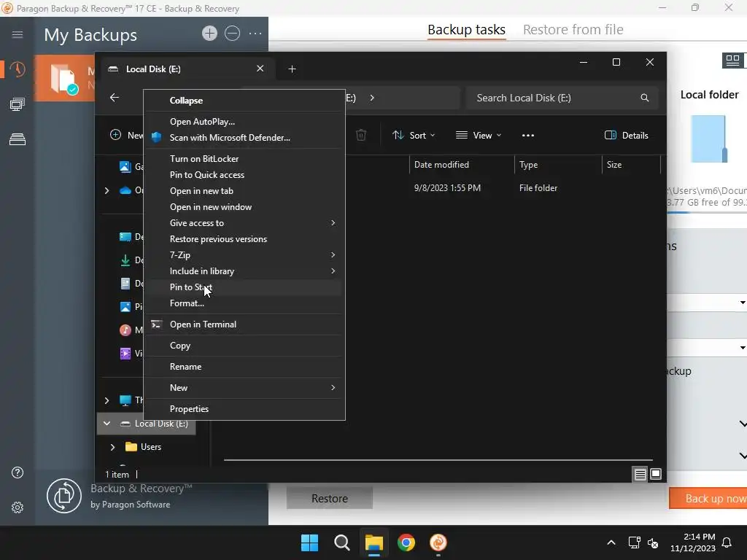Select Turn on BitLocker

pyautogui.click(x=244, y=158)
